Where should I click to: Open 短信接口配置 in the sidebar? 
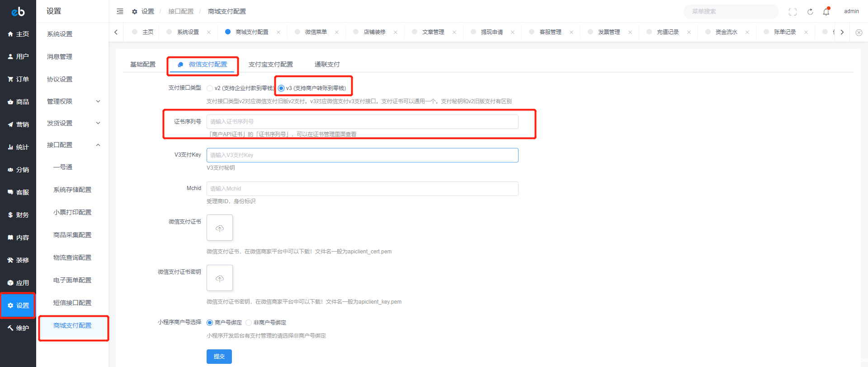tap(72, 303)
